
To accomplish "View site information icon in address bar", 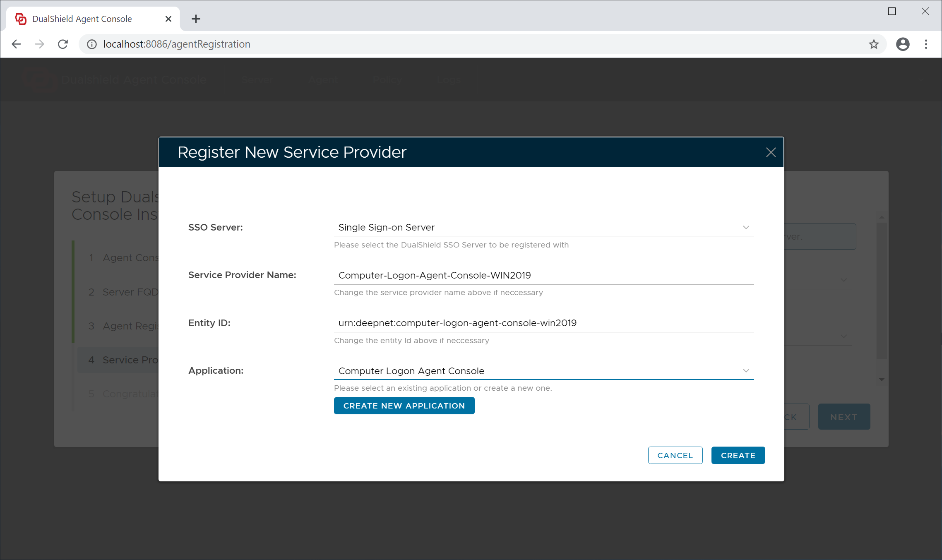I will (92, 44).
